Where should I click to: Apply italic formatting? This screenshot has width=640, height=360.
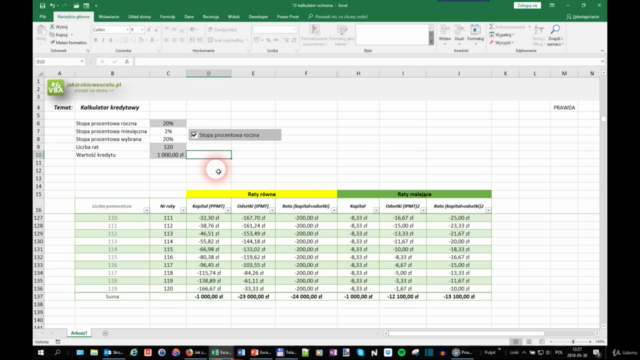(103, 40)
